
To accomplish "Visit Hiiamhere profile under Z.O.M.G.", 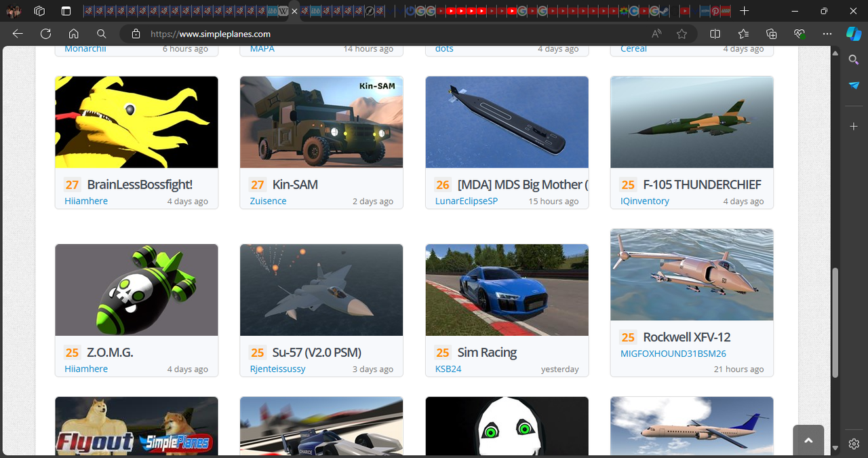I will 86,368.
